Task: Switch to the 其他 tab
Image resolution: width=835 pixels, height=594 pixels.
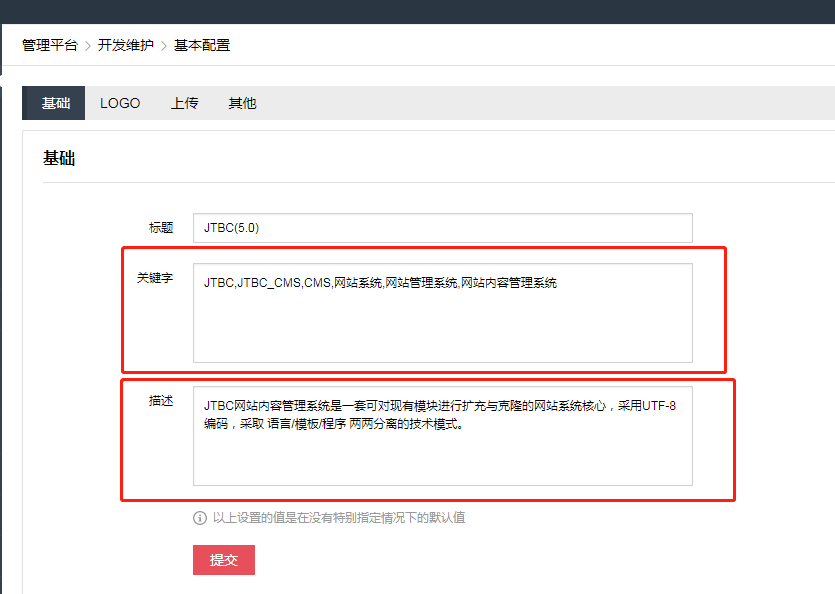Action: [x=242, y=103]
